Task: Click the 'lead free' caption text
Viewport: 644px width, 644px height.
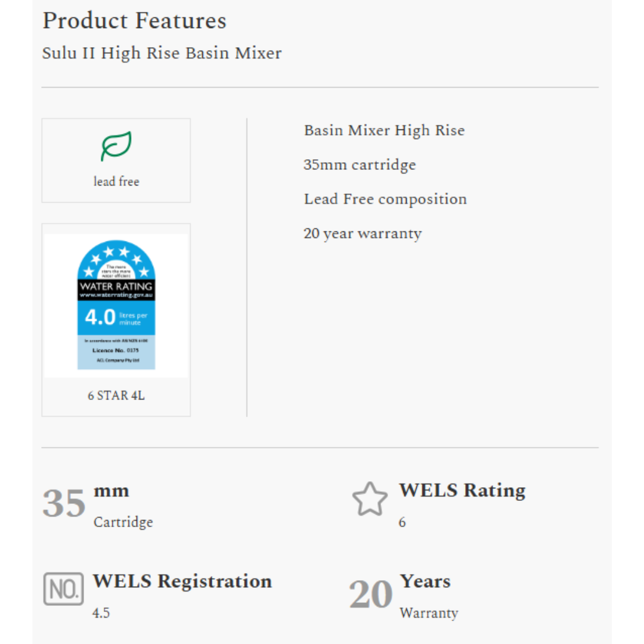Action: [x=116, y=182]
